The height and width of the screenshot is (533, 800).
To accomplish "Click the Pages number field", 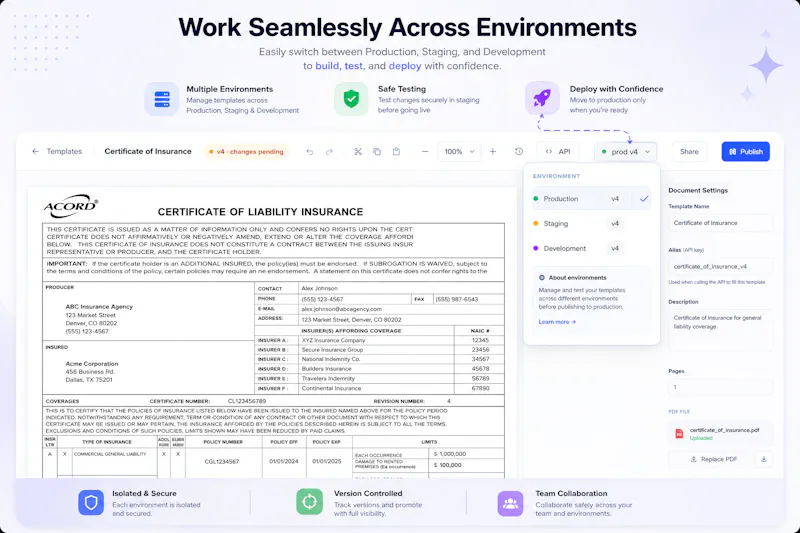I will pyautogui.click(x=720, y=387).
